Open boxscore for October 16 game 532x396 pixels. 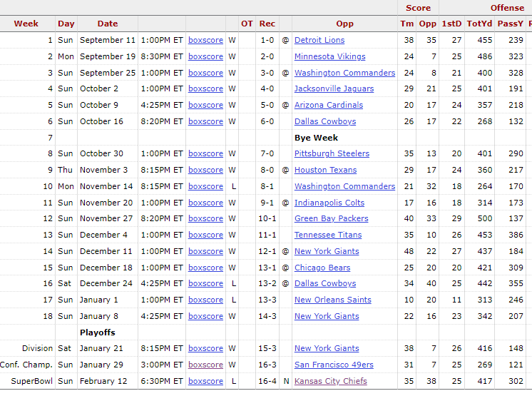click(205, 121)
